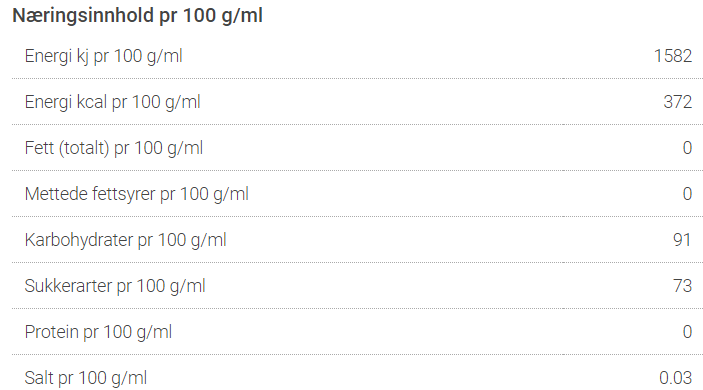Click the 1582 energy kj value
Viewport: 703px width, 390px height.
click(673, 56)
